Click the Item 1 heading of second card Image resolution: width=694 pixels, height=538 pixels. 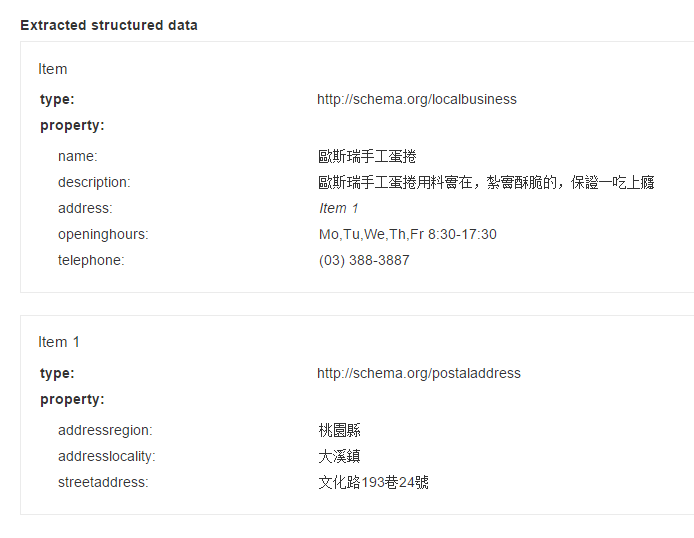(59, 342)
